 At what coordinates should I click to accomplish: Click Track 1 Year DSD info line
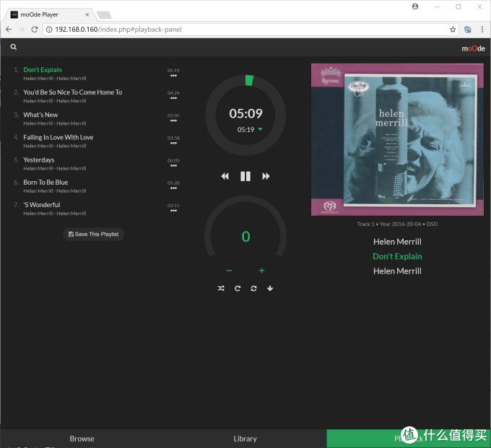tap(397, 224)
